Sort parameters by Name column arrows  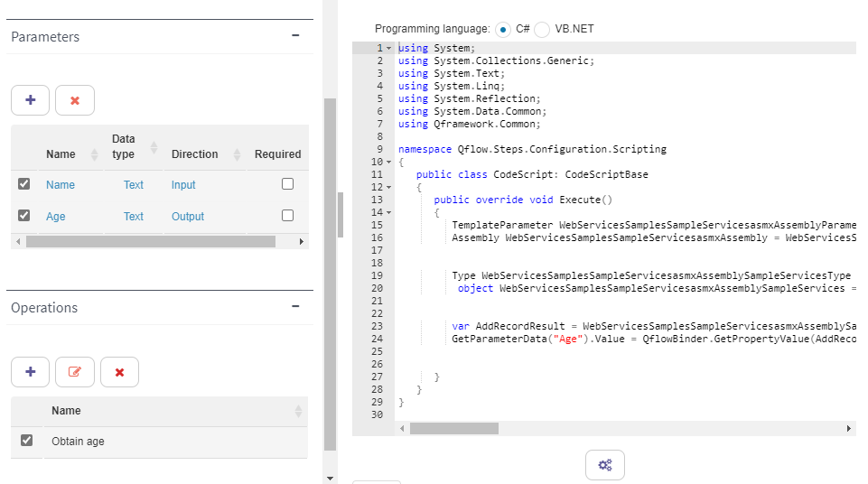94,154
